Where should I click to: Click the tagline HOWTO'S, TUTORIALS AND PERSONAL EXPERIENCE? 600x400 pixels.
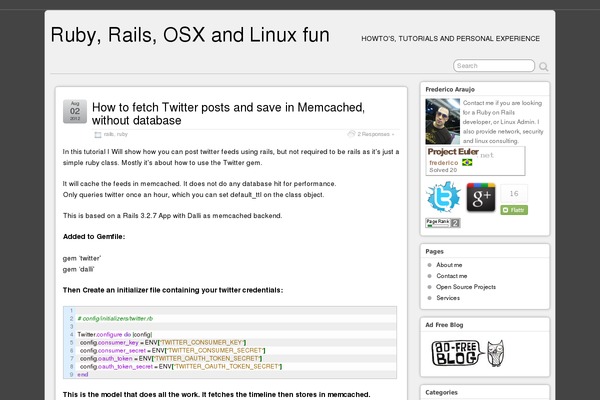coord(450,39)
